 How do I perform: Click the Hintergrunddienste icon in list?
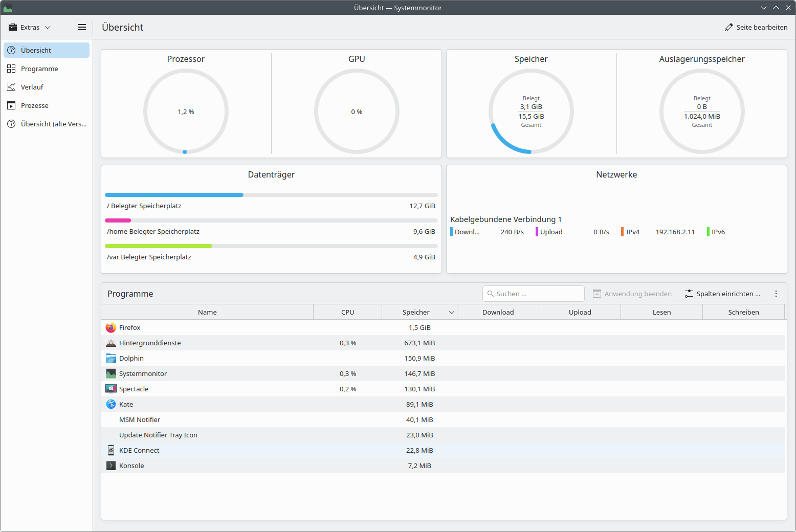[111, 343]
